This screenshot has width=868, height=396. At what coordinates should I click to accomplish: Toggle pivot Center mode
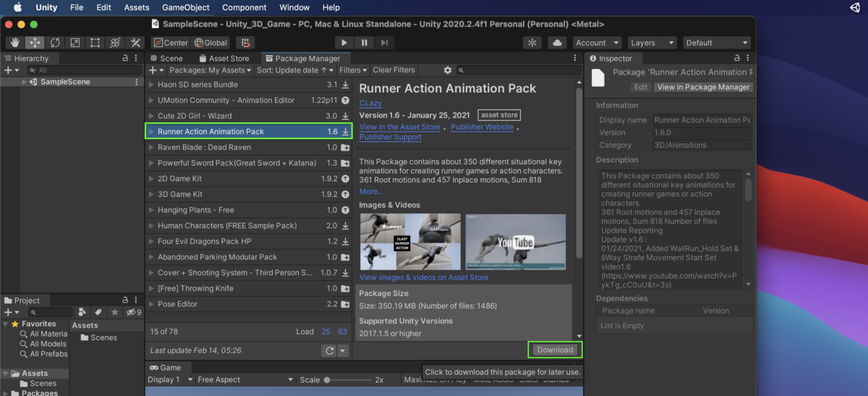[170, 43]
